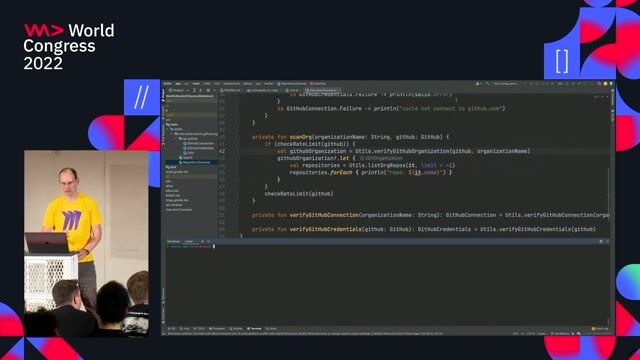Select the test folder in project tree
The width and height of the screenshot is (640, 360).
[x=171, y=167]
